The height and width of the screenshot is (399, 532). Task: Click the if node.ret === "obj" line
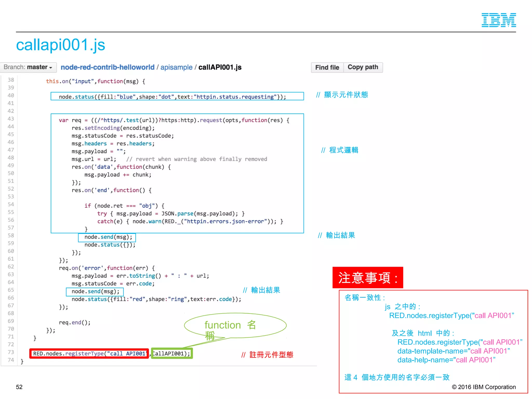point(124,206)
